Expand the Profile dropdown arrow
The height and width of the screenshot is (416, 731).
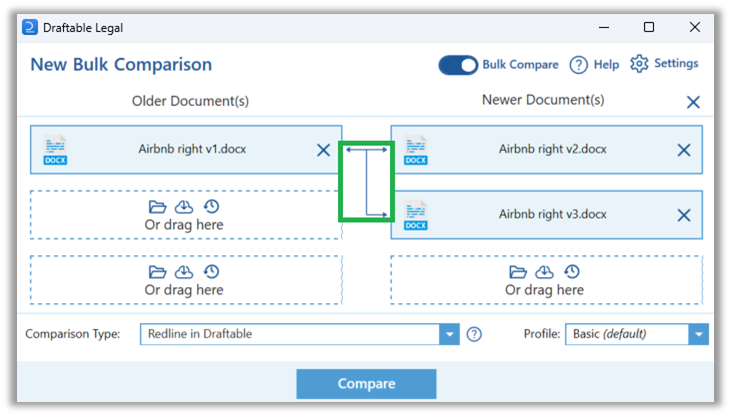tap(698, 334)
